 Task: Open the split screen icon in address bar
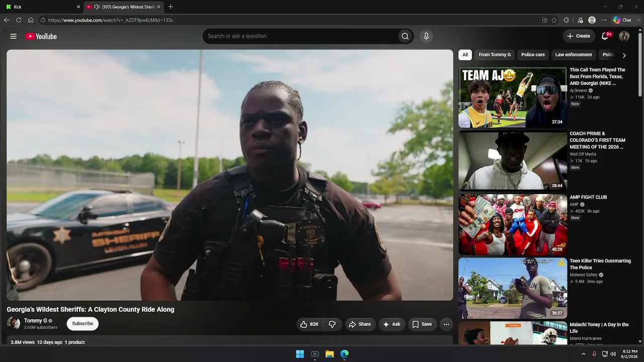[x=544, y=20]
